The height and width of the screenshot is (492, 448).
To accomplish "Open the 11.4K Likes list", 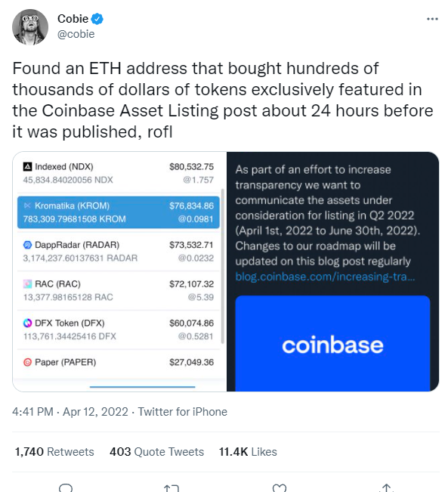I will point(248,452).
